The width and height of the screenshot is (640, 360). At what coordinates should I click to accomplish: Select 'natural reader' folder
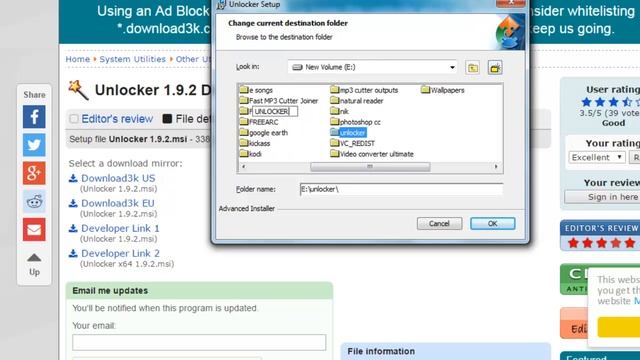[x=357, y=100]
